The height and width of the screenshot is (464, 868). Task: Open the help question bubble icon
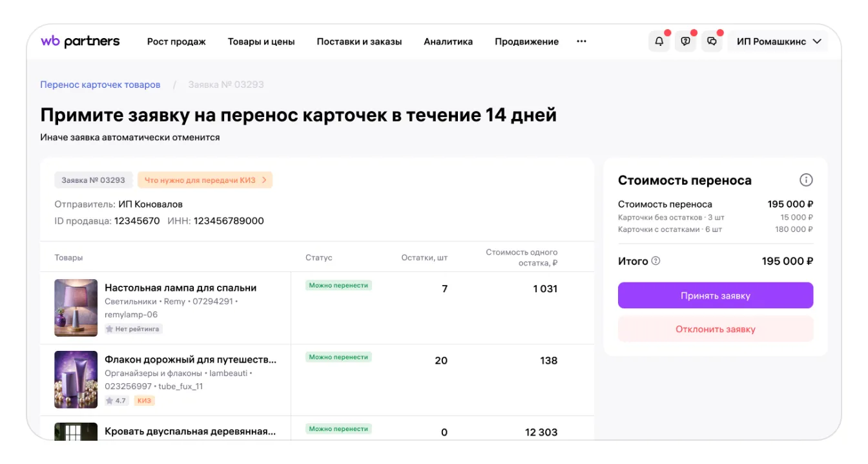[685, 41]
